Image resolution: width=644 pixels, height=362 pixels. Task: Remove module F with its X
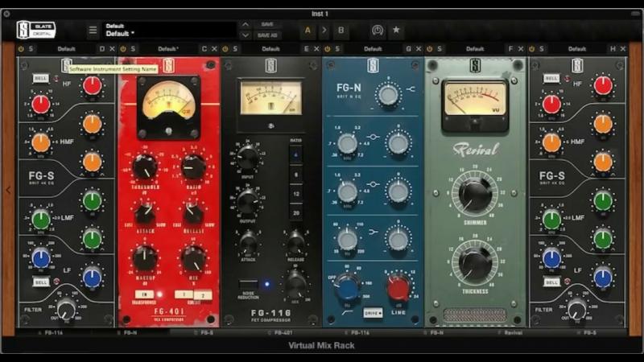(x=520, y=49)
